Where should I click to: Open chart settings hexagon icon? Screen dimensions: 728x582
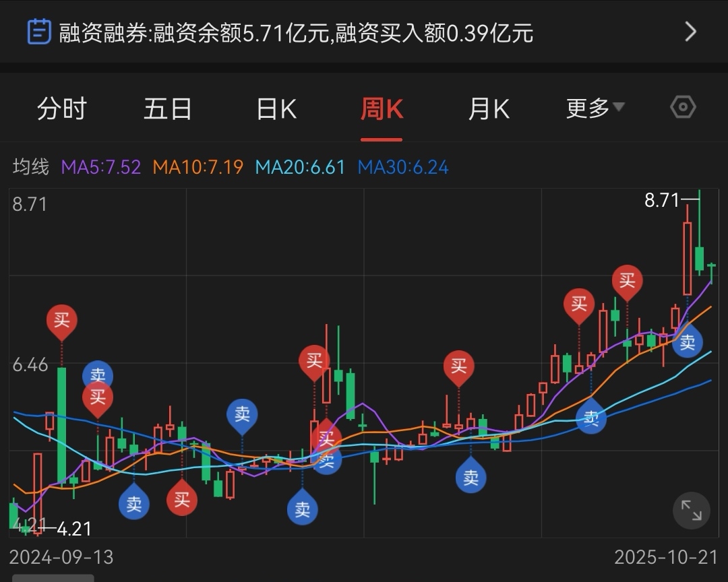[x=683, y=107]
